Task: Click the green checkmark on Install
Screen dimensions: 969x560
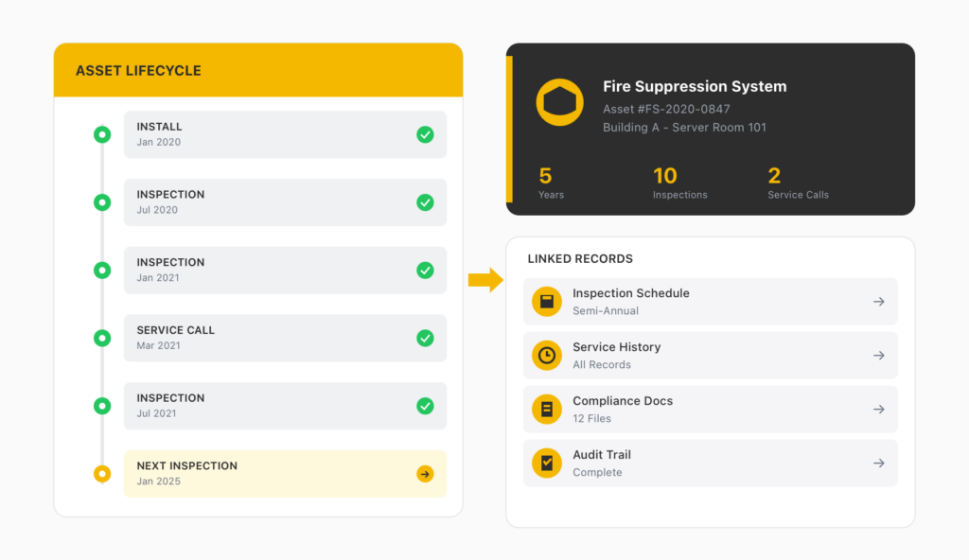Action: [425, 134]
